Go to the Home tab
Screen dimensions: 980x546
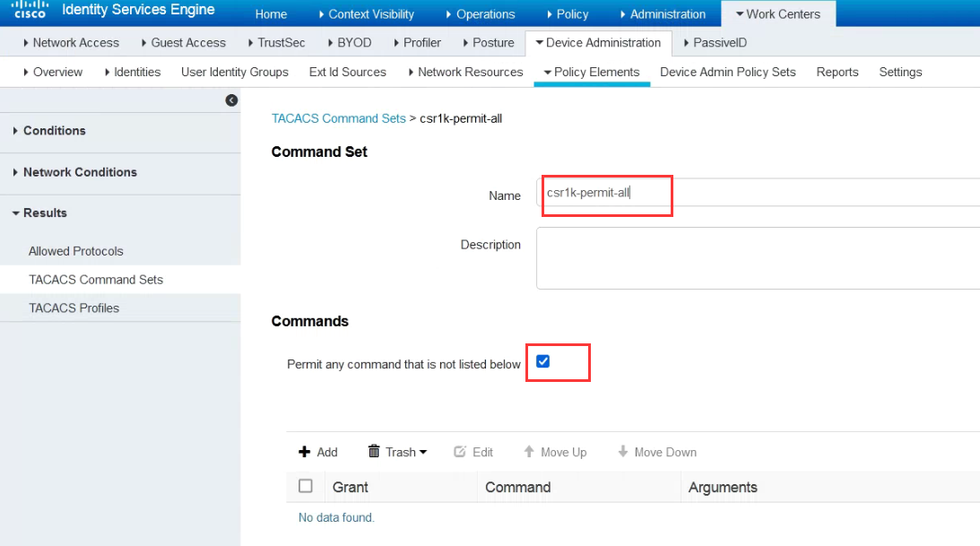(271, 13)
